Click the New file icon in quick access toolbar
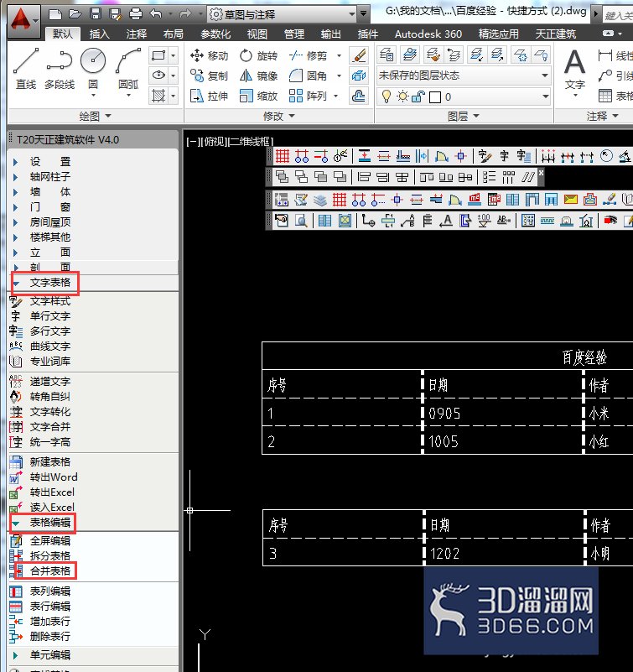This screenshot has height=672, width=633. [55, 14]
